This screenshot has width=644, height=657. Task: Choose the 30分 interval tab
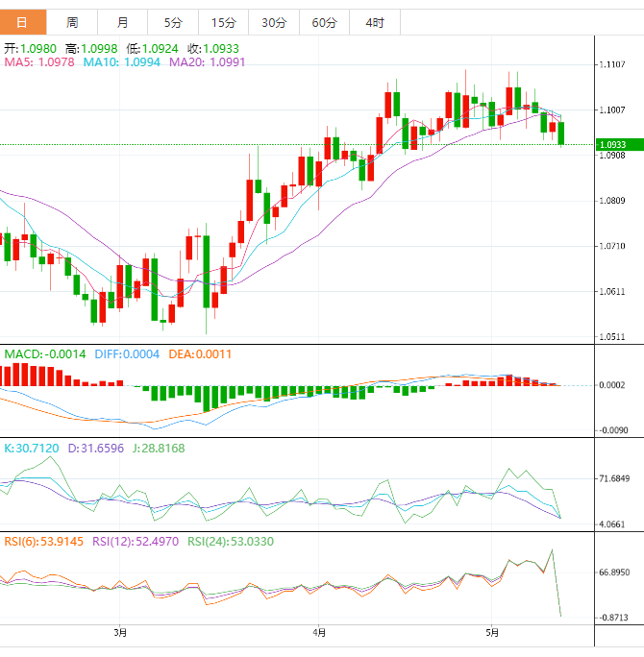273,22
